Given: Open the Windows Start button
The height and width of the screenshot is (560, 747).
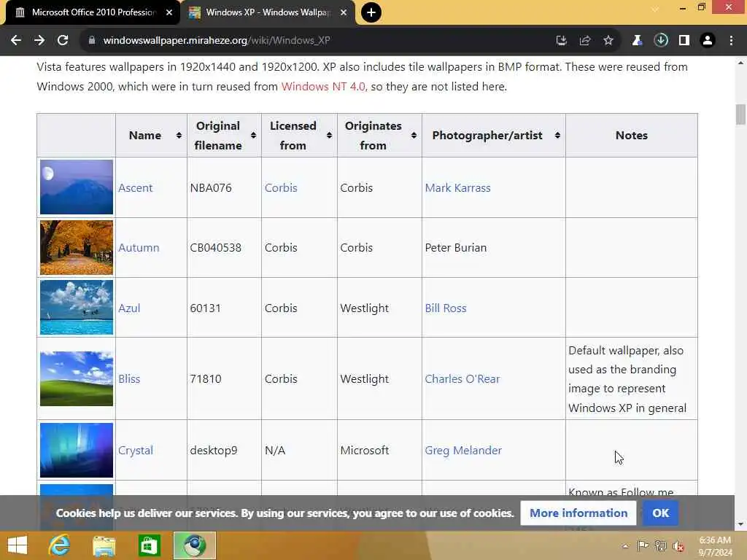Looking at the screenshot, I should click(18, 545).
